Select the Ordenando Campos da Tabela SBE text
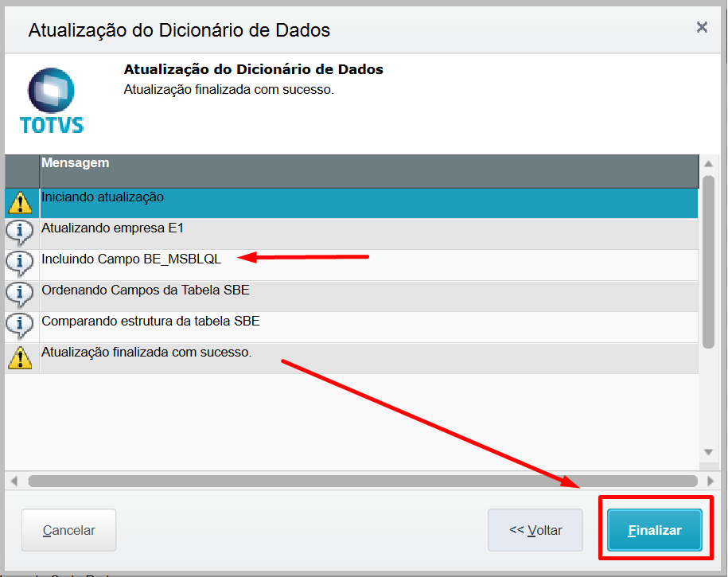 tap(146, 290)
